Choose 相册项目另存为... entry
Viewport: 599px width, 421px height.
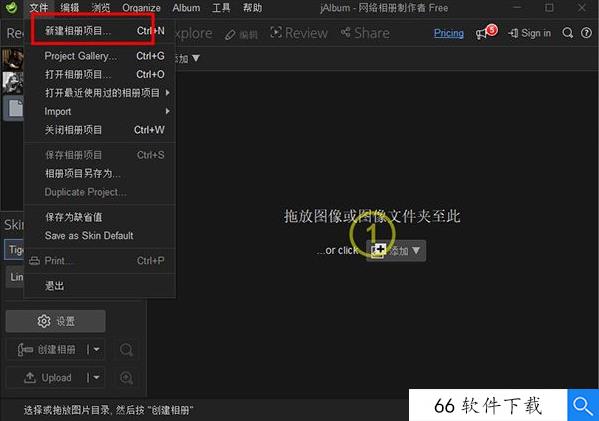coord(100,173)
